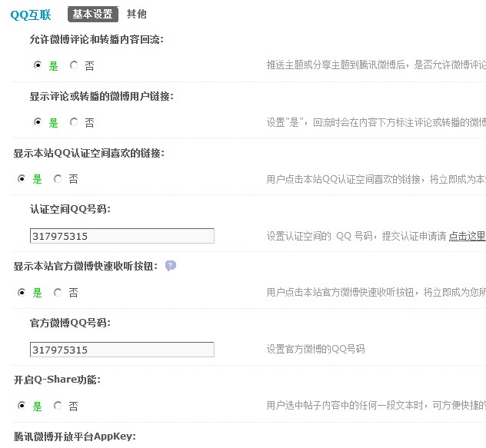
Task: Focus the 认证空间QQ号码 input field
Action: pyautogui.click(x=122, y=236)
